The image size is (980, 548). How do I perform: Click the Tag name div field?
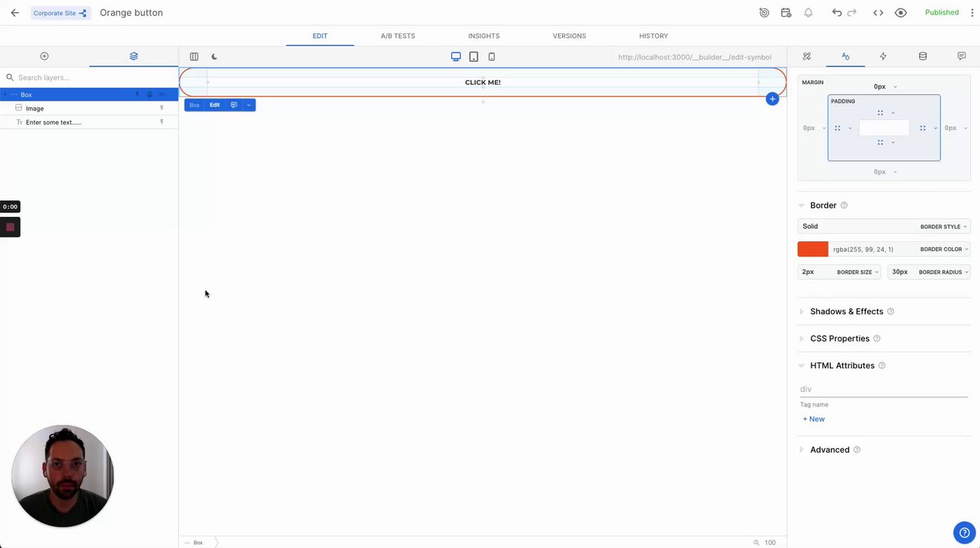click(883, 389)
